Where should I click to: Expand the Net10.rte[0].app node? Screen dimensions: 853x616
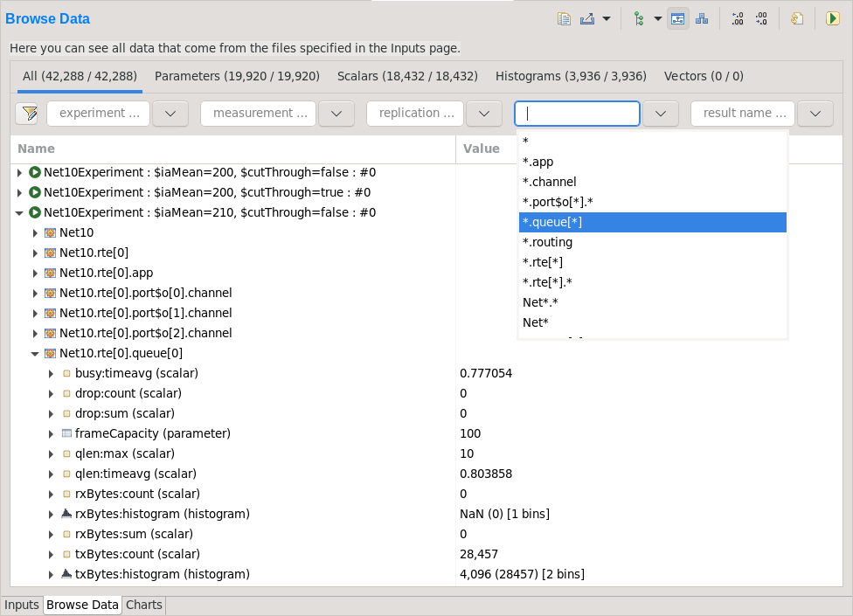coord(35,273)
